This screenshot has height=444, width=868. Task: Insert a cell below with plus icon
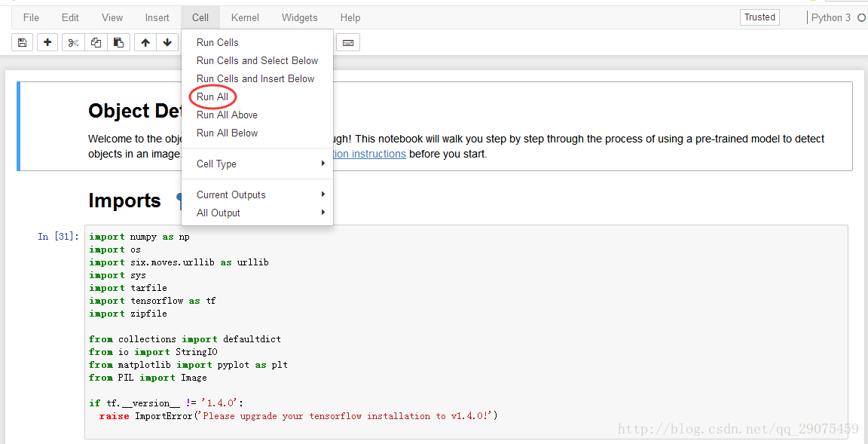click(x=47, y=43)
